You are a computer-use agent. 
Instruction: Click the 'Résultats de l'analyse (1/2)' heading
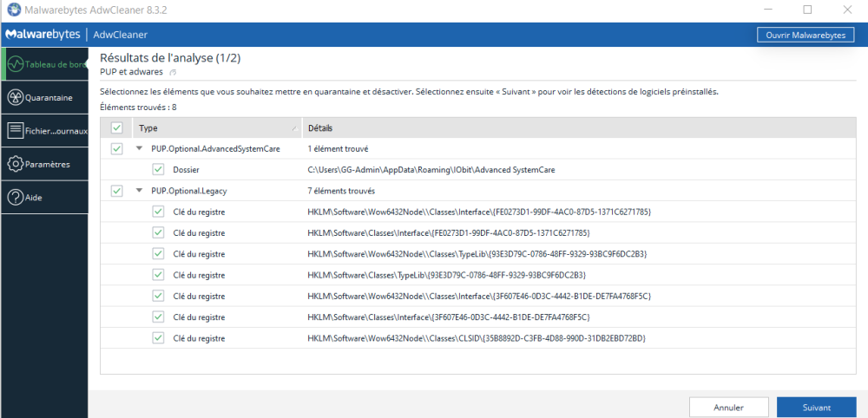pyautogui.click(x=170, y=57)
